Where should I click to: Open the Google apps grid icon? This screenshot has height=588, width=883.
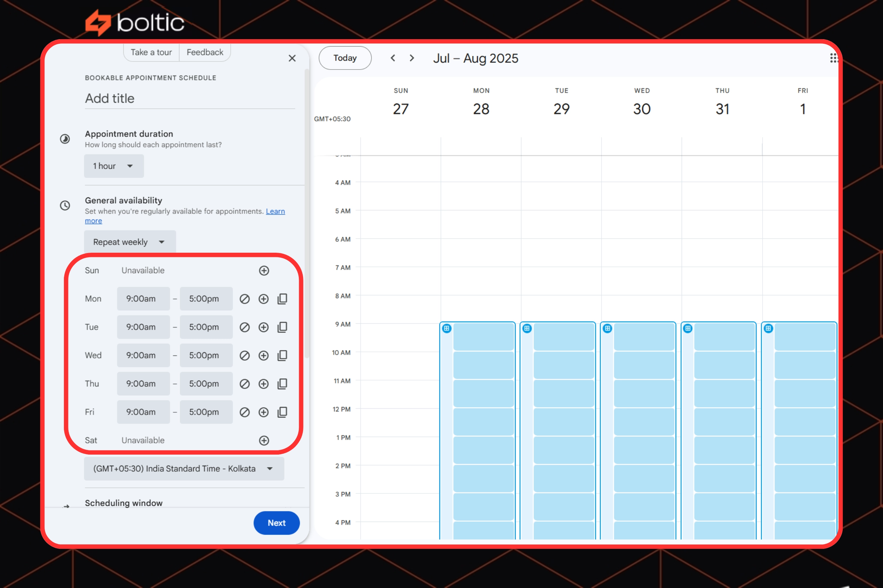pyautogui.click(x=834, y=58)
